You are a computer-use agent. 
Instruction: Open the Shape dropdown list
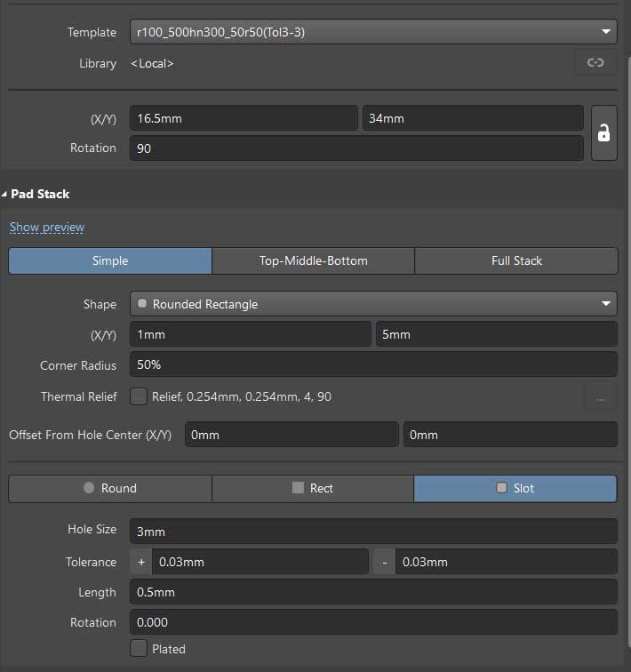[x=373, y=304]
